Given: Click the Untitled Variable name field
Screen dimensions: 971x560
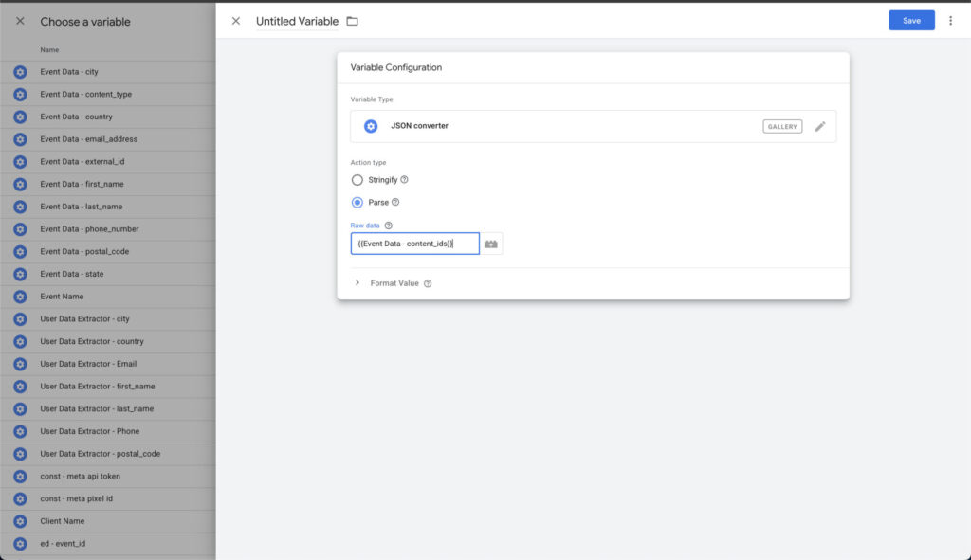Looking at the screenshot, I should click(x=297, y=21).
